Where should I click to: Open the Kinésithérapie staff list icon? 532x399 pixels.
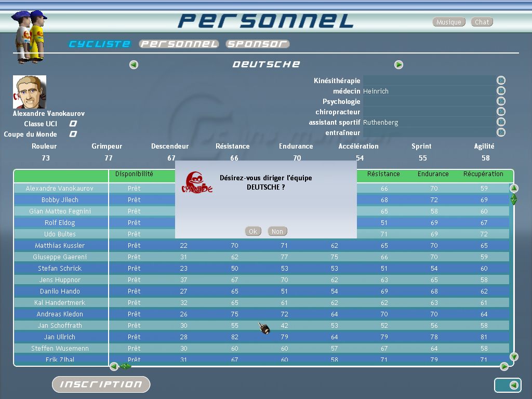point(501,81)
